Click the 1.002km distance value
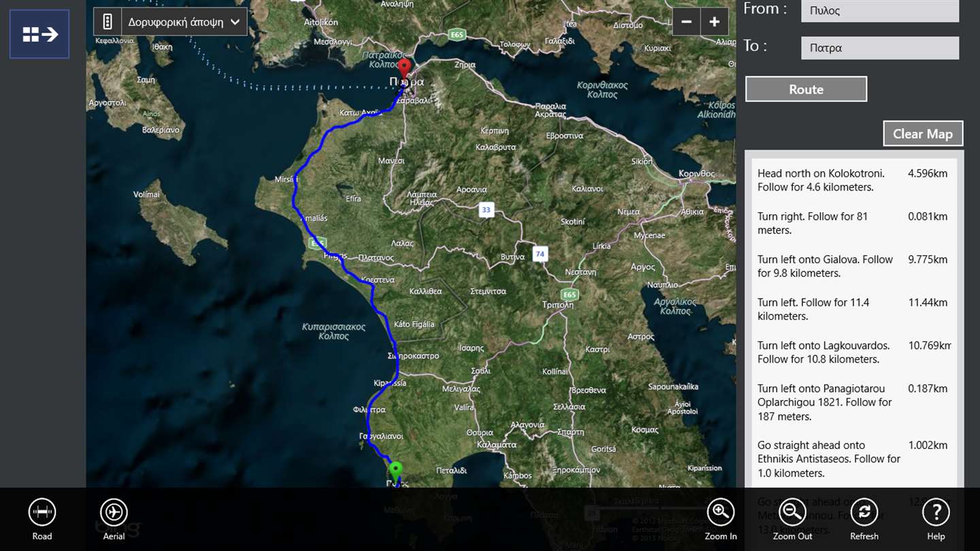 point(928,445)
